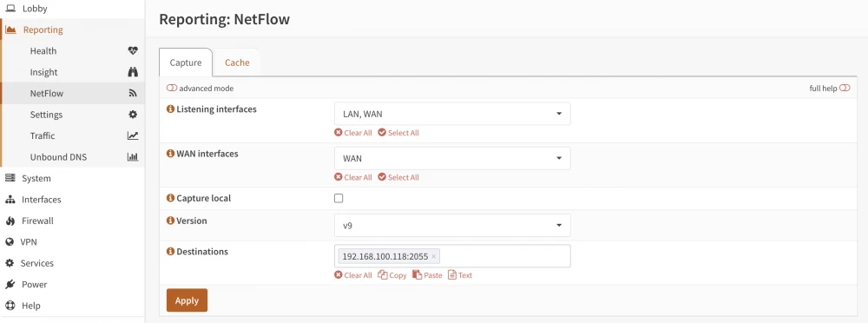This screenshot has height=323, width=868.
Task: Open Version v9 dropdown
Action: (452, 225)
